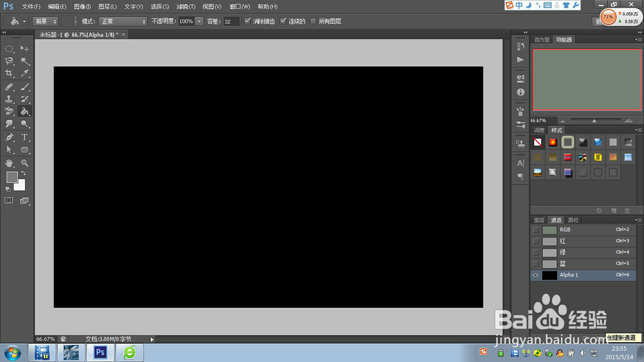644x362 pixels.
Task: Open the styles panel flyout menu
Action: (x=638, y=130)
